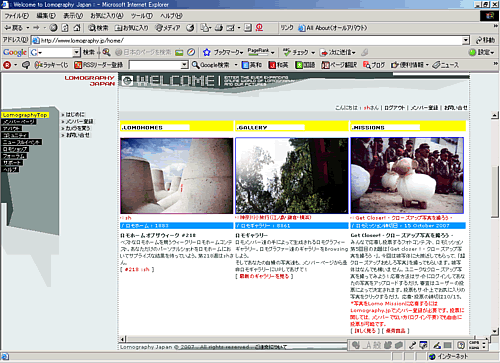Viewport: 500px width, 363px height.
Task: Click the Home page icon
Action: 77,28
